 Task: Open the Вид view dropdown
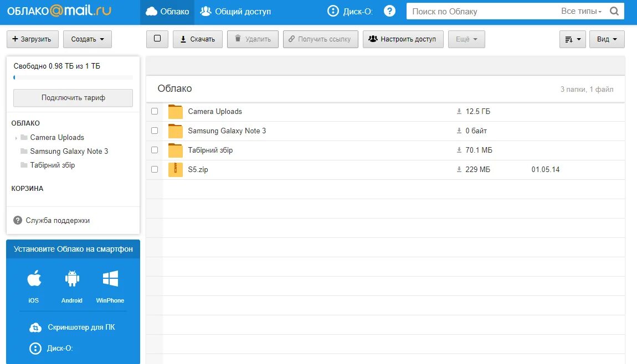coord(607,39)
